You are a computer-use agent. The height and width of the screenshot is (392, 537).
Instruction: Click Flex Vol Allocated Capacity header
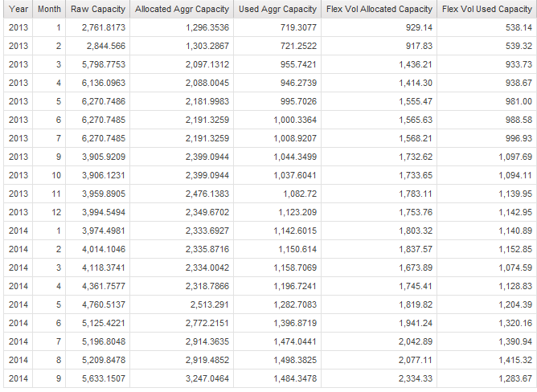tap(379, 9)
